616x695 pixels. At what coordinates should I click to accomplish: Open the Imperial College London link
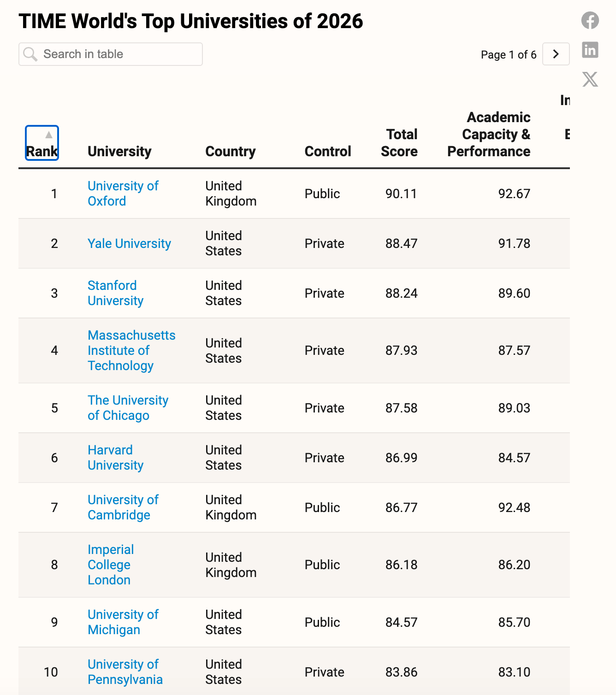point(111,565)
